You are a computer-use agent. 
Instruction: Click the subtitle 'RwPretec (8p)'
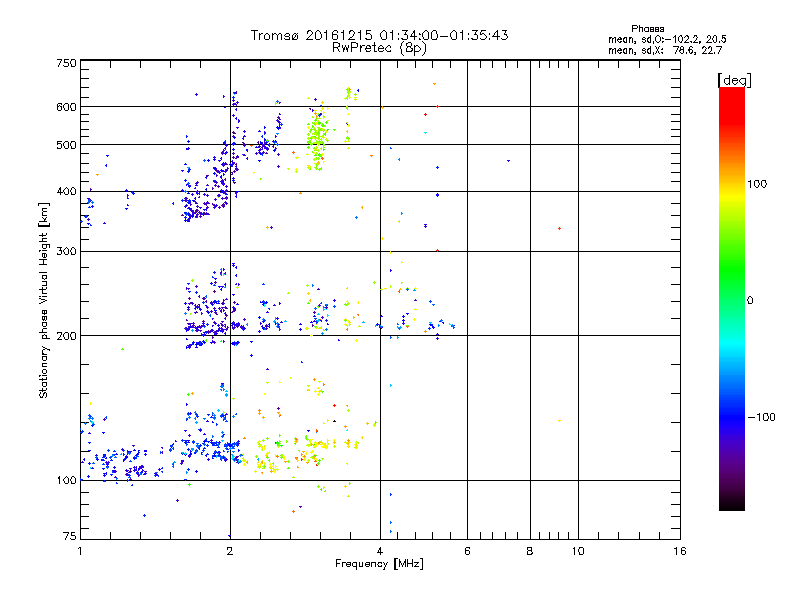[x=379, y=48]
